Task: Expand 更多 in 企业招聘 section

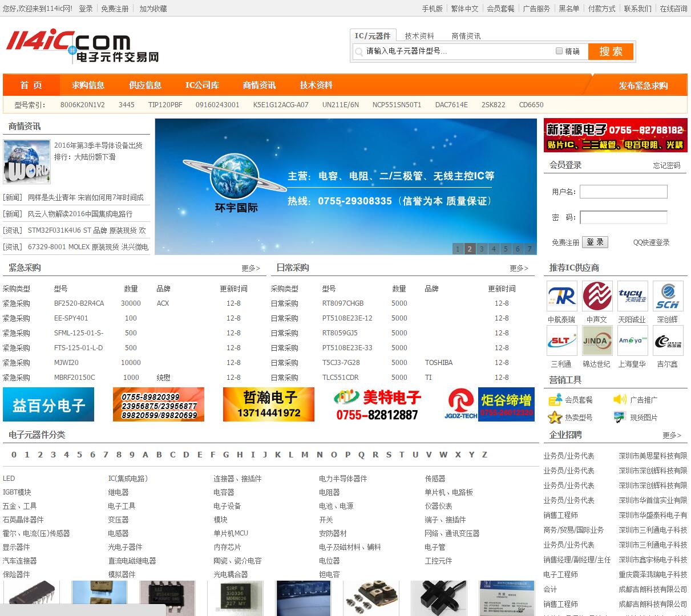Action: 672,435
